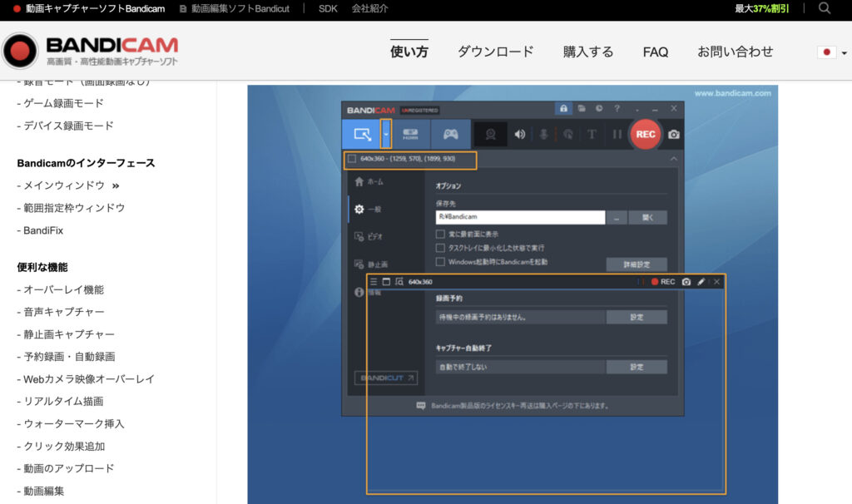Viewport: 852px width, 504px height.
Task: Open the メインウィンドウ sidebar link
Action: (x=63, y=185)
